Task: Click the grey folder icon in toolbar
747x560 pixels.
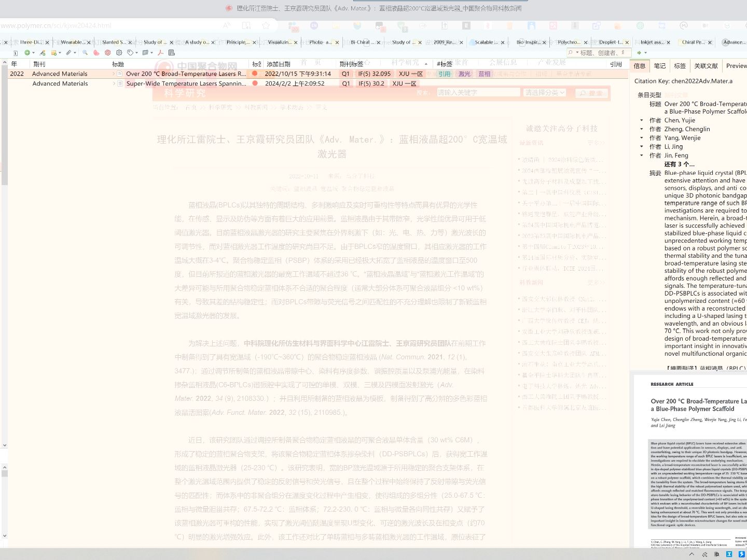Action: click(145, 52)
